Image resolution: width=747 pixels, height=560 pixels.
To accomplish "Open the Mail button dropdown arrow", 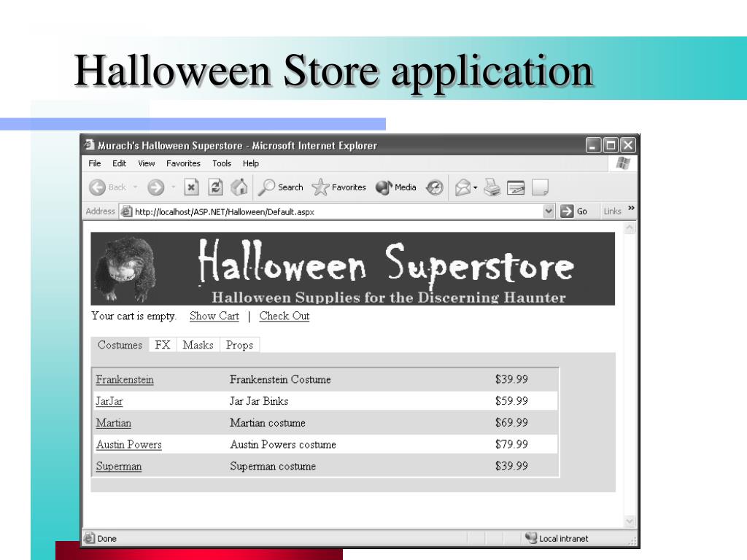I will (475, 187).
